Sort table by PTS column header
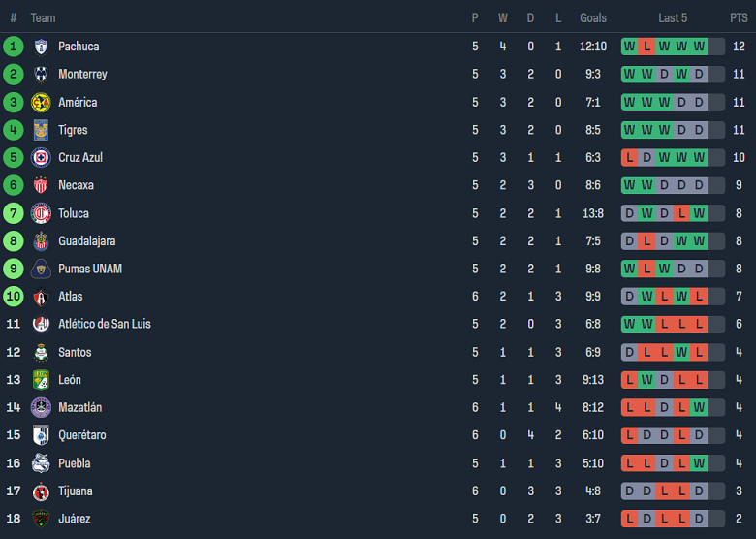The image size is (756, 539). click(739, 18)
